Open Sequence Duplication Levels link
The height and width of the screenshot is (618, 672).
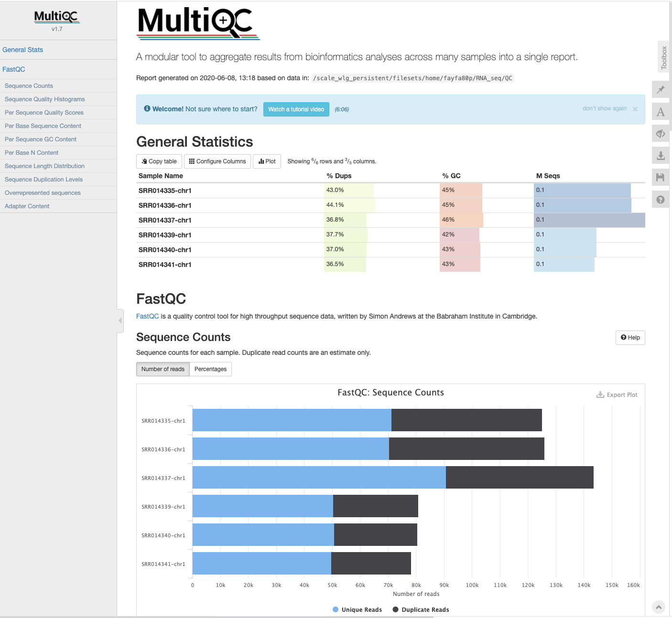(43, 180)
